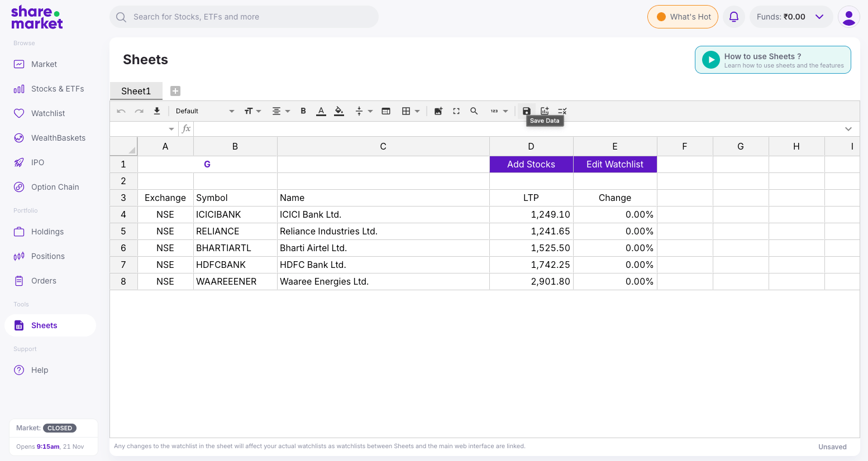Select Sheets in the sidebar
Viewport: 868px width, 461px height.
point(50,325)
